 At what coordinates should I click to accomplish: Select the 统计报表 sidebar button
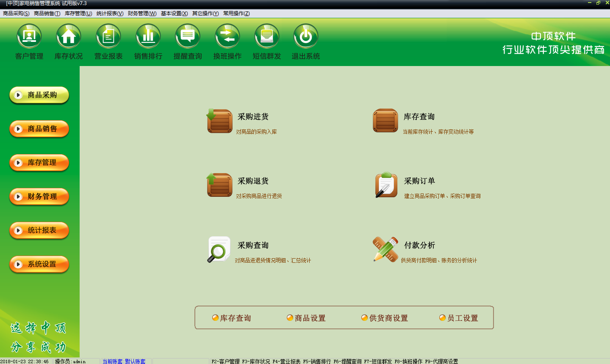tap(39, 231)
